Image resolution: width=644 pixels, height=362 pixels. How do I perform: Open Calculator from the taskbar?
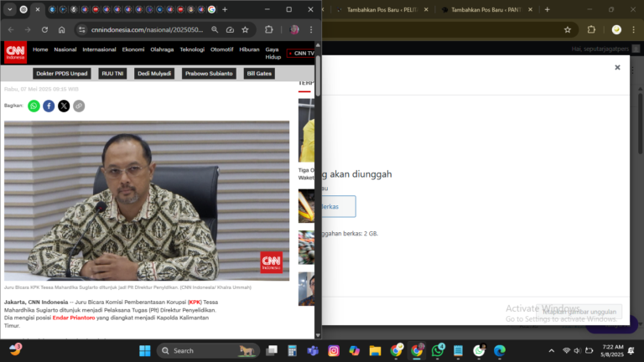[292, 350]
